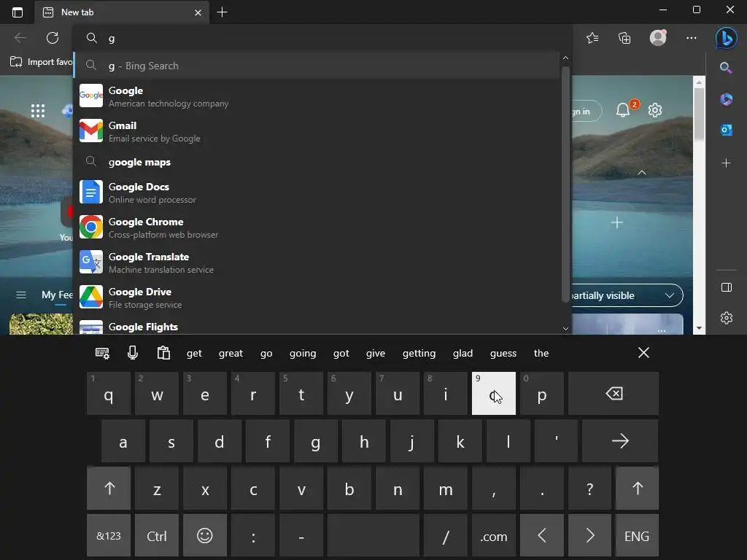
Task: Click the Import favorites button
Action: click(42, 62)
